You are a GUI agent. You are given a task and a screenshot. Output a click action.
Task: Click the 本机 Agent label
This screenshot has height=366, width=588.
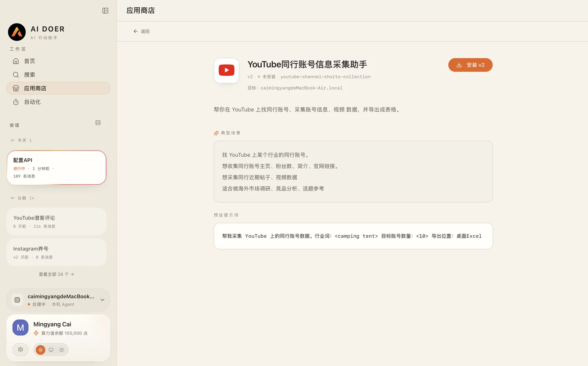[x=63, y=304]
